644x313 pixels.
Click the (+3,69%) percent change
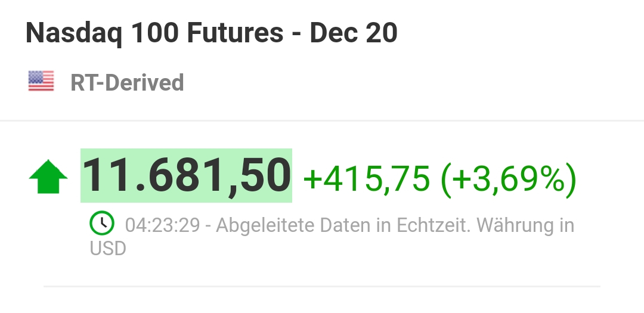point(508,178)
